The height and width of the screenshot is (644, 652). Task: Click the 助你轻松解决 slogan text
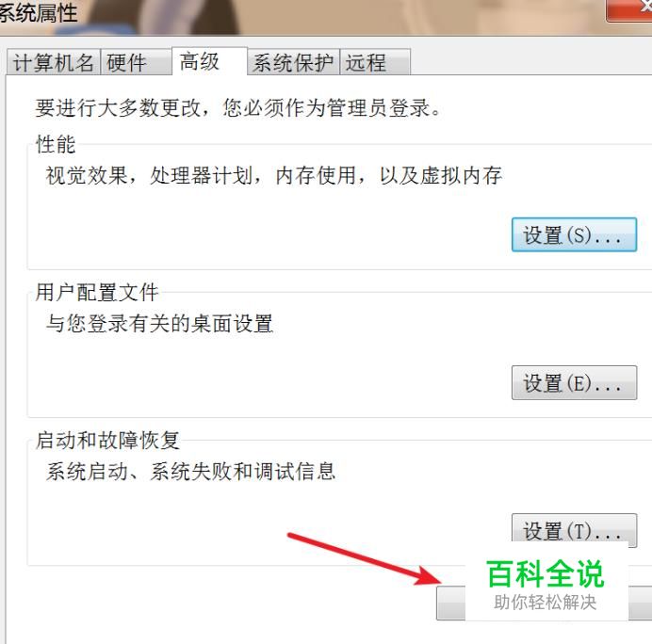[546, 602]
